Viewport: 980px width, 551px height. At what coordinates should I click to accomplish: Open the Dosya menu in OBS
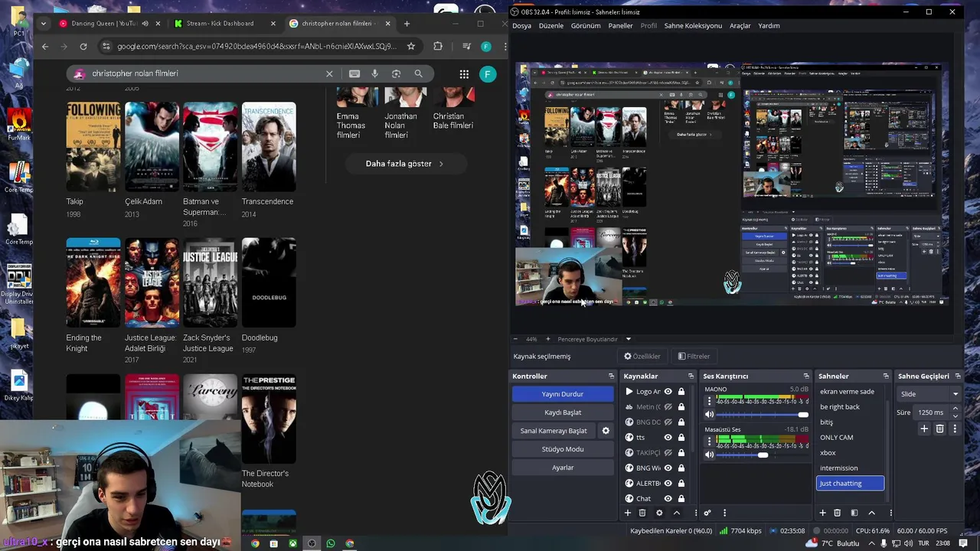tap(521, 25)
